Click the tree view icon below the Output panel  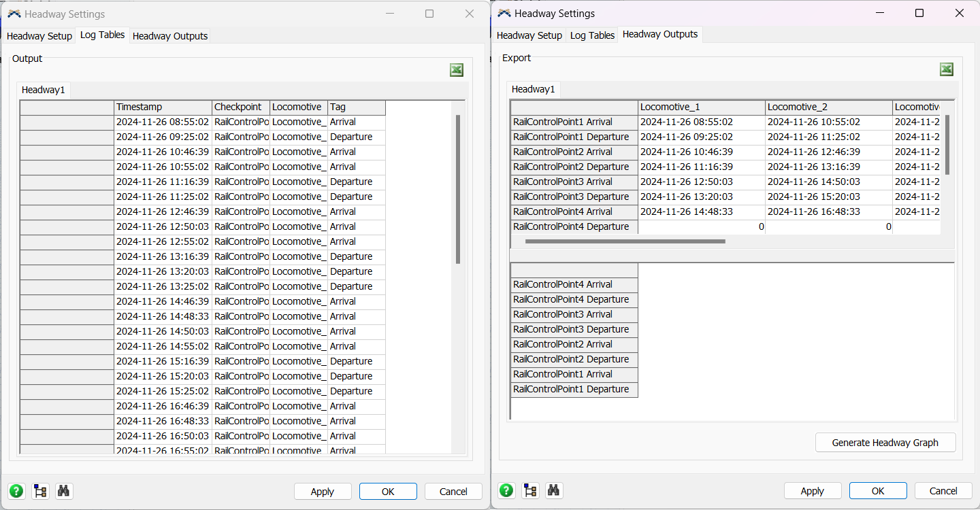pos(40,491)
